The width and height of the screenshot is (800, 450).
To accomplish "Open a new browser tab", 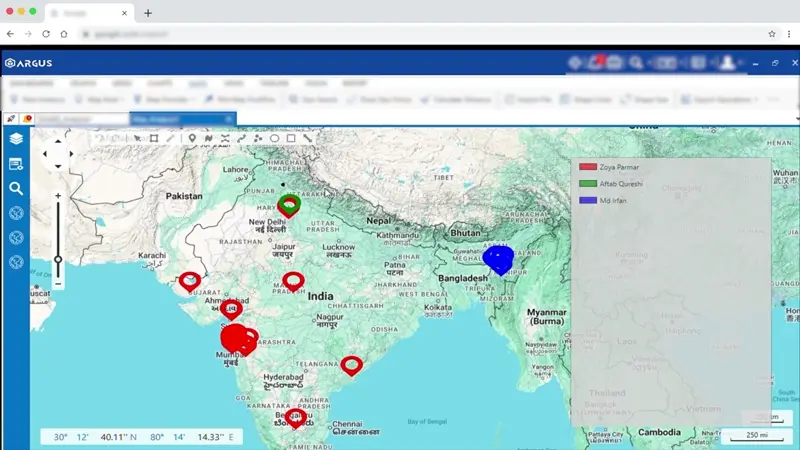I will pos(148,13).
